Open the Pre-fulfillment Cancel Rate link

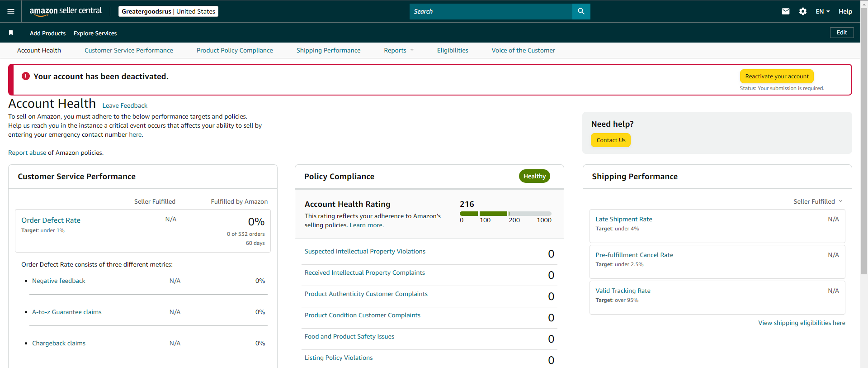click(634, 255)
